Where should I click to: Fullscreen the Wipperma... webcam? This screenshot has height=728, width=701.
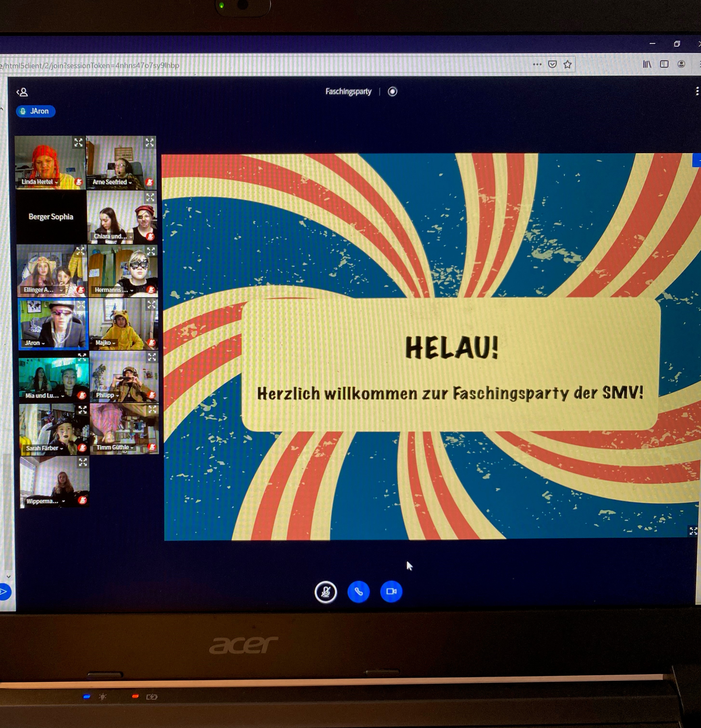[83, 462]
